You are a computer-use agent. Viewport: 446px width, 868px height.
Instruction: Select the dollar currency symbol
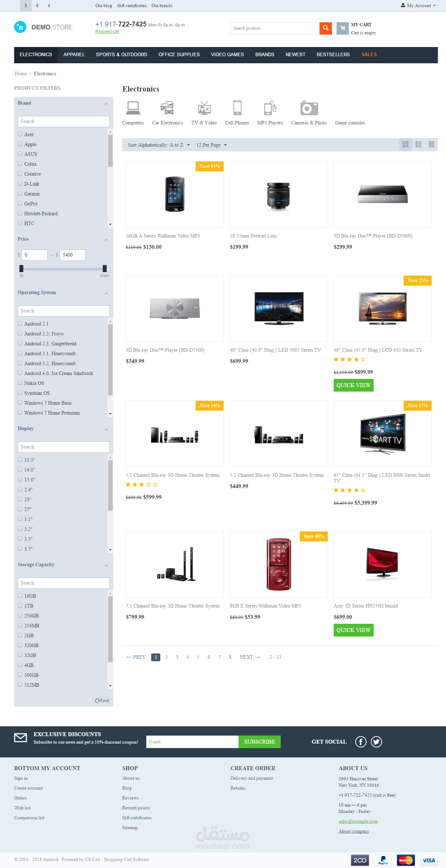point(26,6)
